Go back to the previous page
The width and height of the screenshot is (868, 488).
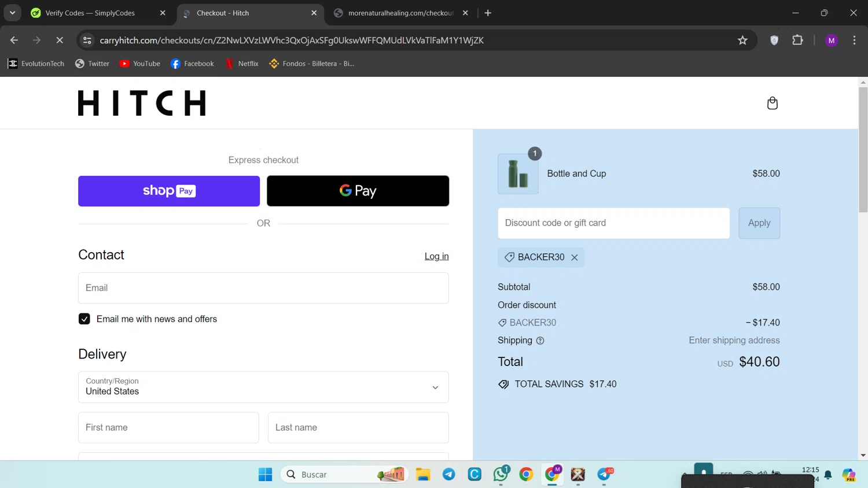tap(14, 40)
